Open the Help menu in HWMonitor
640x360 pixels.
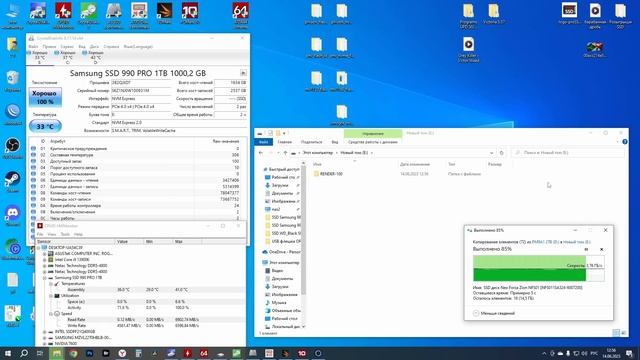point(78,234)
